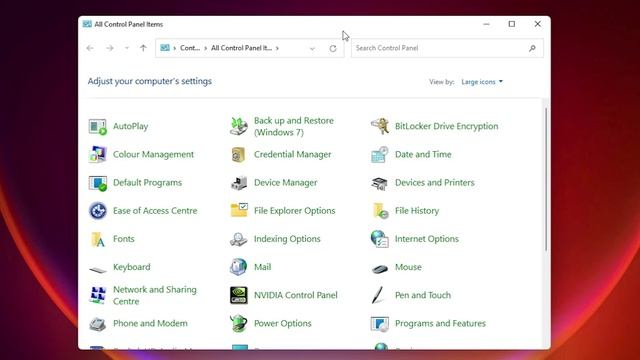Image resolution: width=640 pixels, height=360 pixels.
Task: Click the AutoPlay link text
Action: tap(131, 127)
